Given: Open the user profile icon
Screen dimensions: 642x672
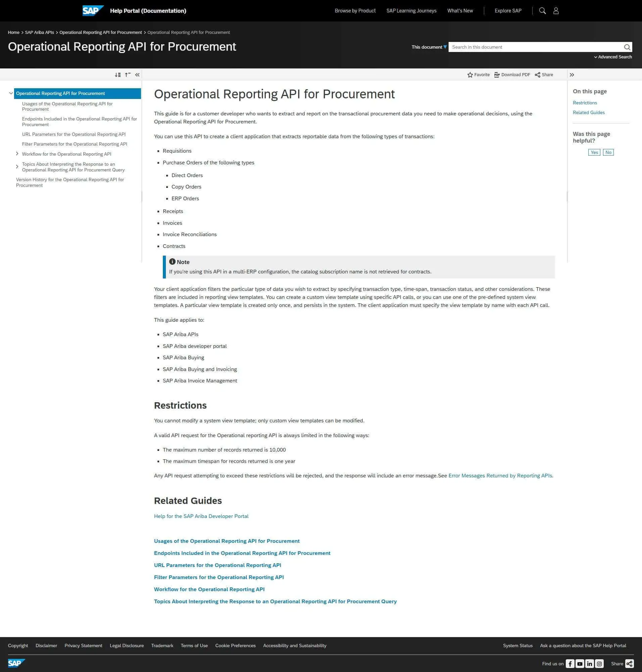Looking at the screenshot, I should coord(556,11).
